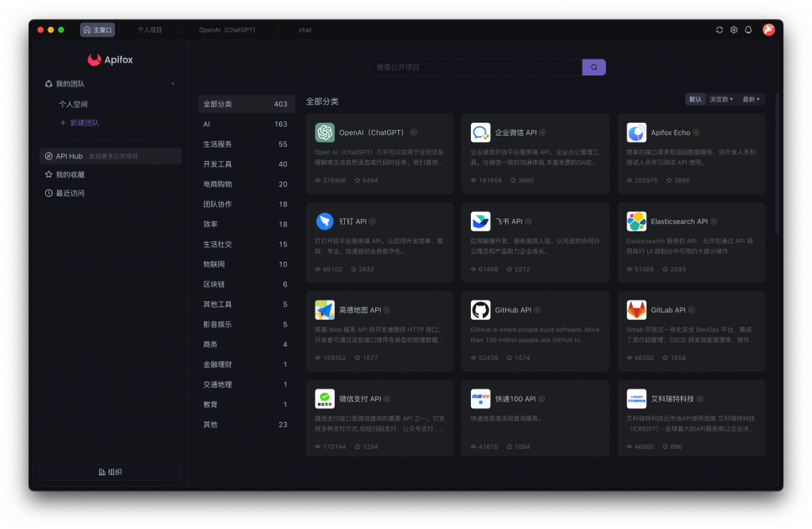Click the search magnifier button
Viewport: 812px width, 529px height.
coord(594,67)
